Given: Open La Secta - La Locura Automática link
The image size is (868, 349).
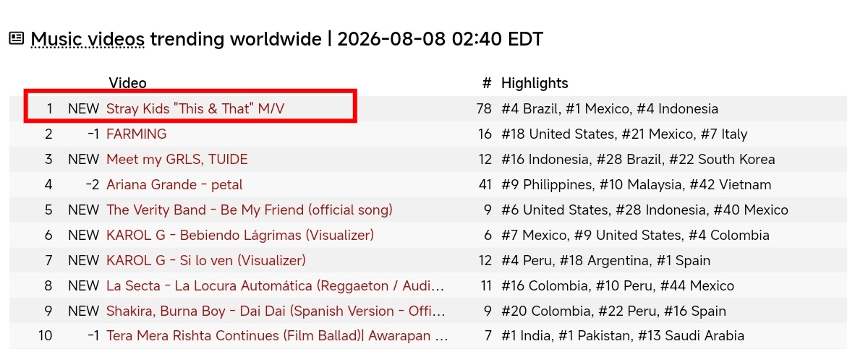Looking at the screenshot, I should pos(276,286).
